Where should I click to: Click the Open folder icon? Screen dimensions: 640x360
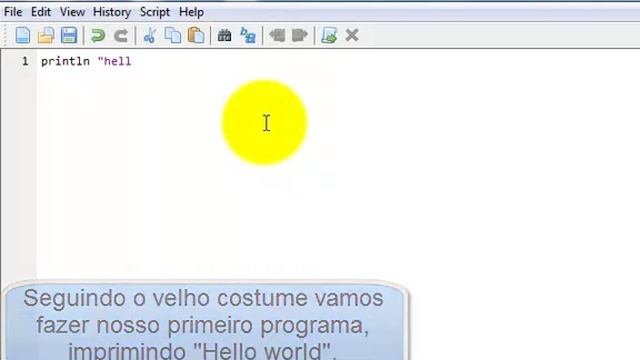coord(46,36)
